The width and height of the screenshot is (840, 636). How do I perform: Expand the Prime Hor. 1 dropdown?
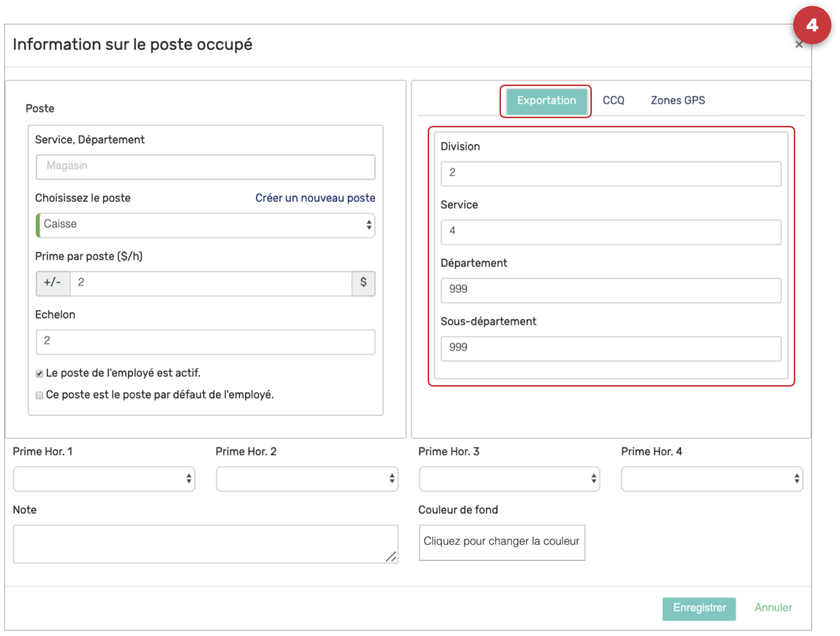(x=104, y=479)
